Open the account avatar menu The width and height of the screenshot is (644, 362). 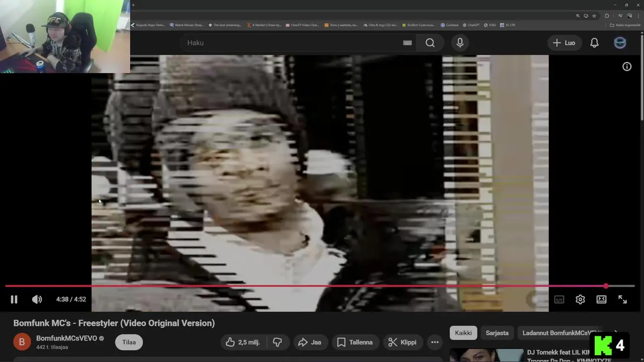point(620,43)
